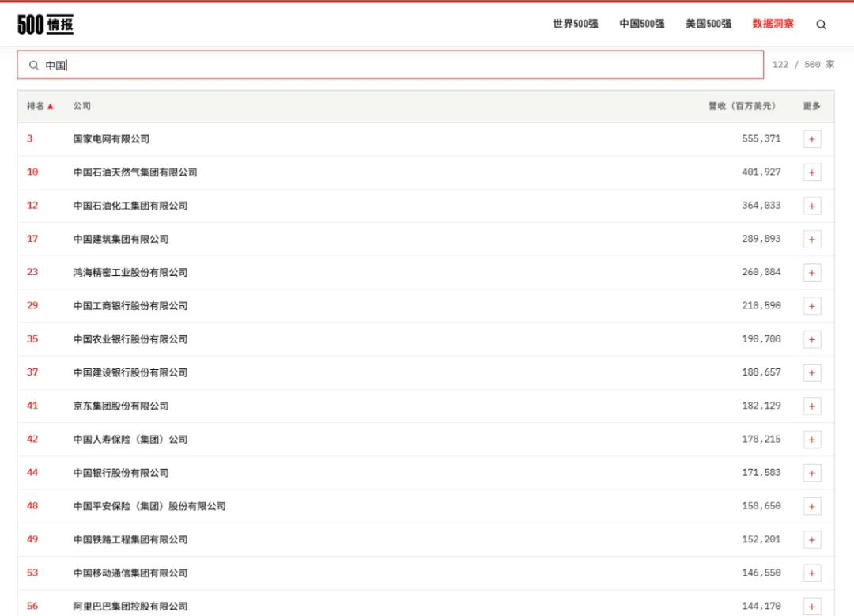Viewport: 854px width, 616px height.
Task: Click the 更多 column header
Action: pyautogui.click(x=811, y=106)
